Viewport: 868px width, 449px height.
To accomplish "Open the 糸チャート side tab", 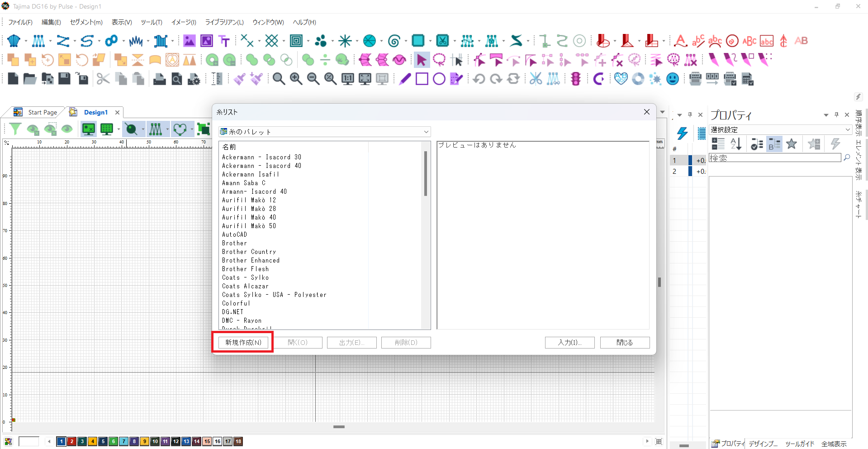I will pos(858,204).
